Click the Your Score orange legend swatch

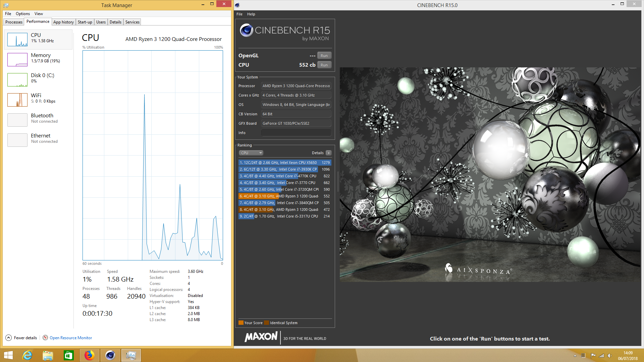coord(241,323)
